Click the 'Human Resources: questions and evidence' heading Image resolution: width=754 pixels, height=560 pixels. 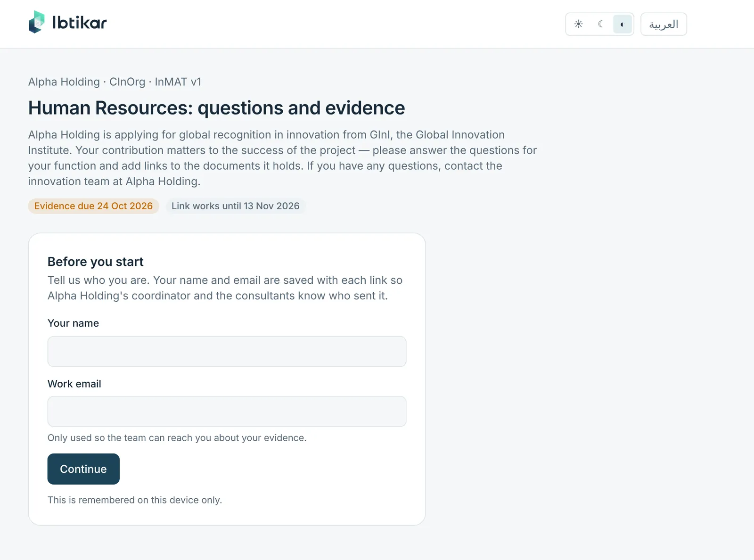216,108
